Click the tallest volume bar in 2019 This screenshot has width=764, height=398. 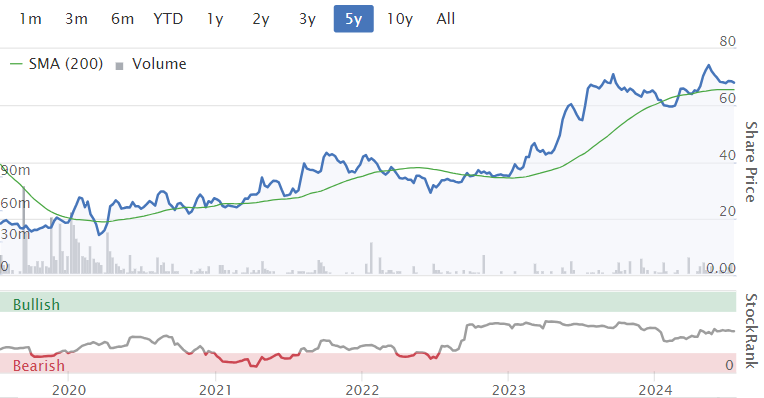tap(24, 229)
